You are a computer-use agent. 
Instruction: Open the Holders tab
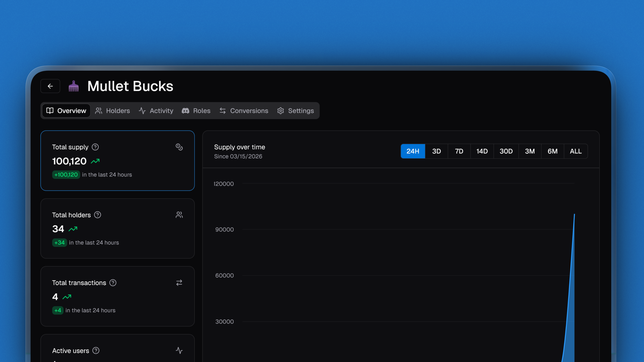pos(113,111)
